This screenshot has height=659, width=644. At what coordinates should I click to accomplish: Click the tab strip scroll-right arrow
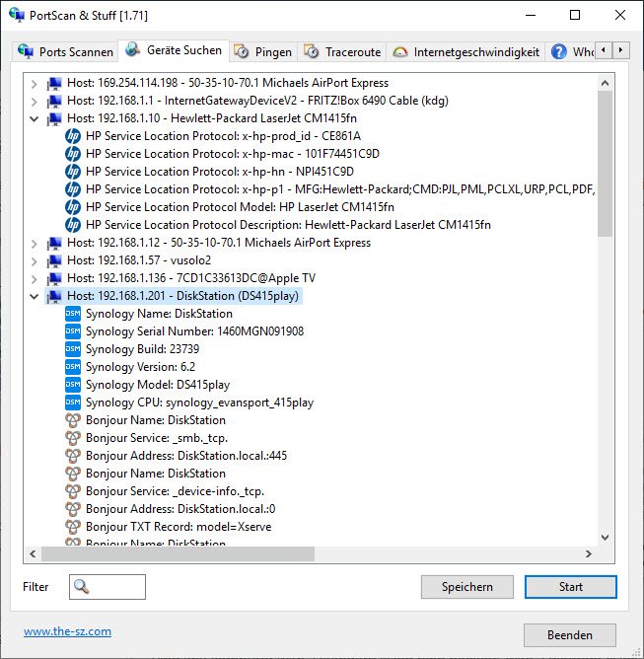coord(621,50)
